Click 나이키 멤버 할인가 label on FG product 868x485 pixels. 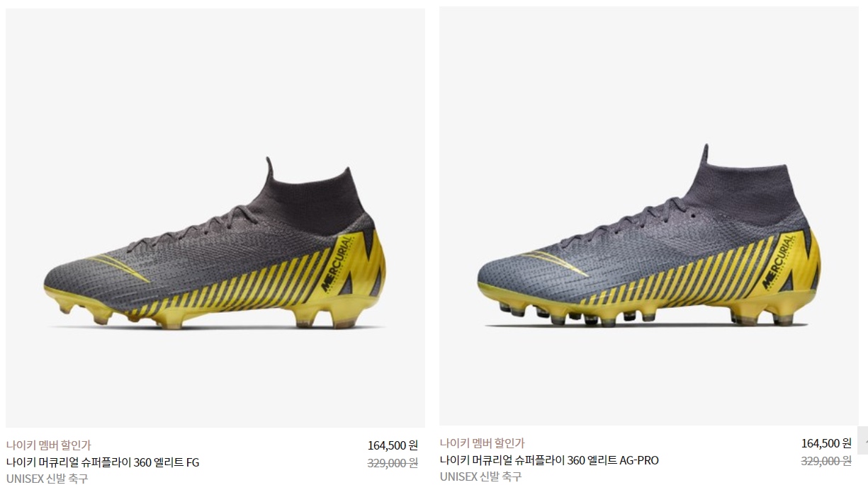(x=48, y=445)
